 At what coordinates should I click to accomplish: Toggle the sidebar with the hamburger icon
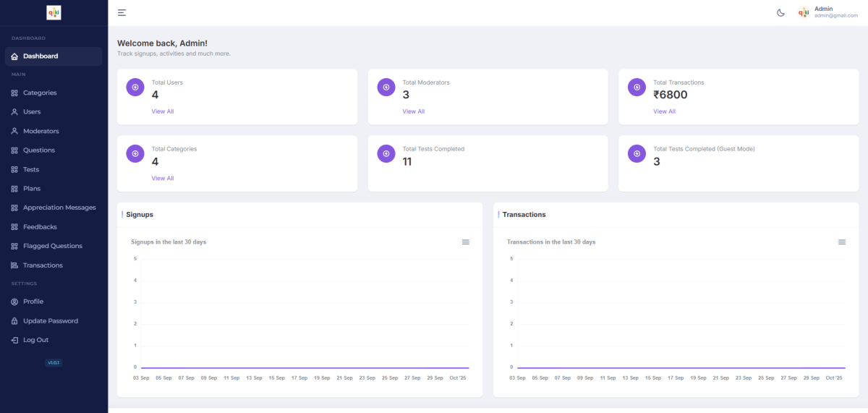click(122, 12)
